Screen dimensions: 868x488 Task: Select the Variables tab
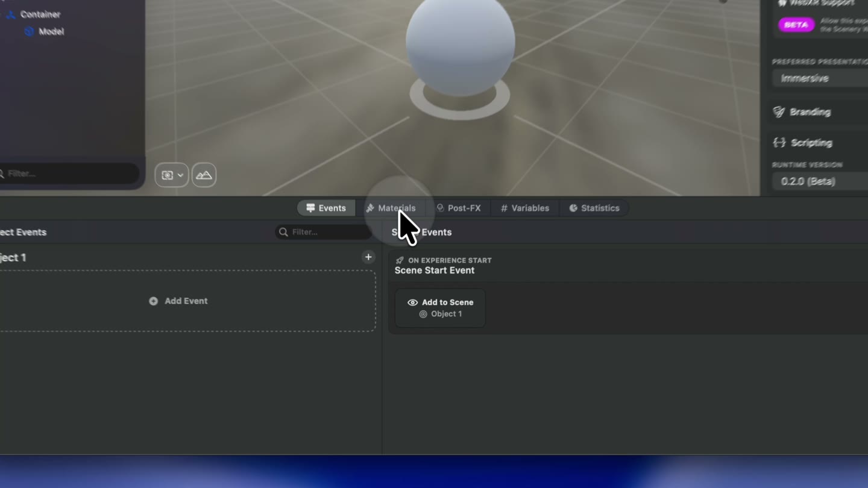coord(524,208)
